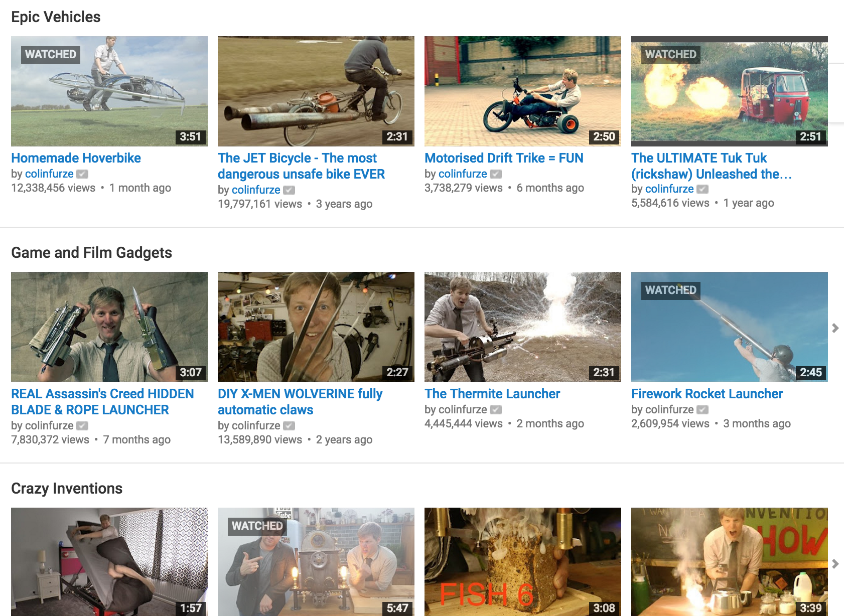Open Motorised Drift Trike = FUN title
The image size is (844, 616).
tap(504, 158)
